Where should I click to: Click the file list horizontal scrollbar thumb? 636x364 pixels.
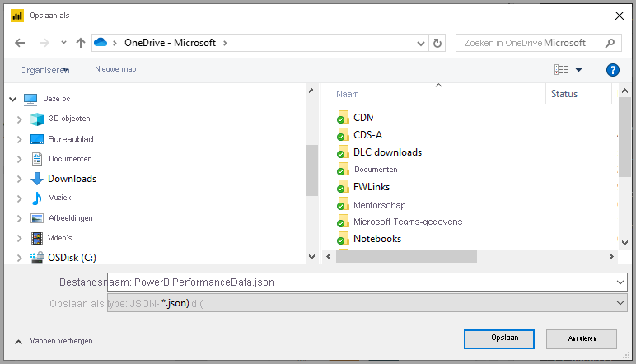click(x=406, y=257)
